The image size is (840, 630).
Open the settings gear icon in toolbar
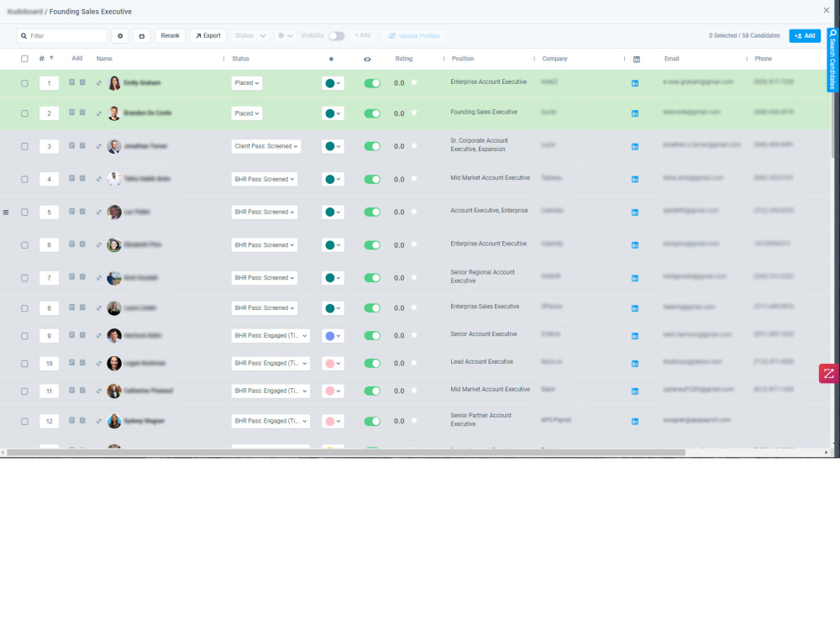120,36
